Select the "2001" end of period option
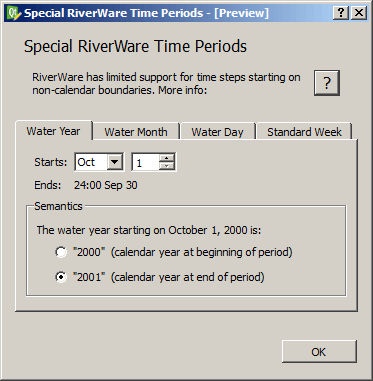Screen dimensions: 373x381 tap(61, 277)
